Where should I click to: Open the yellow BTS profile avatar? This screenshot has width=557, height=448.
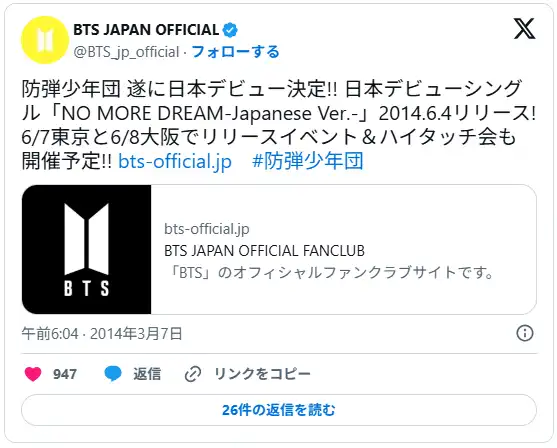pyautogui.click(x=44, y=40)
